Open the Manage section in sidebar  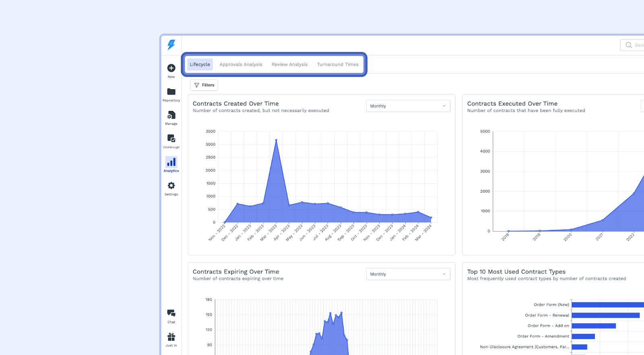coord(171,116)
